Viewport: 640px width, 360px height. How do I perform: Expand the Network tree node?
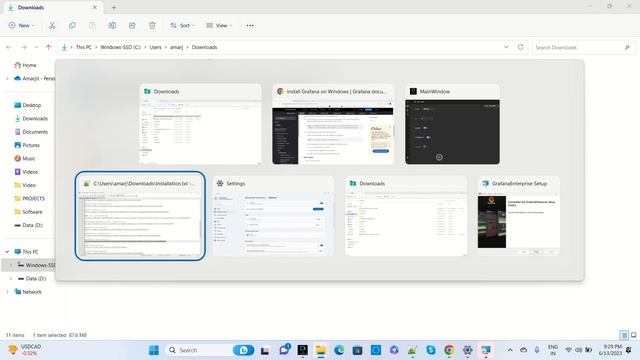coord(7,292)
